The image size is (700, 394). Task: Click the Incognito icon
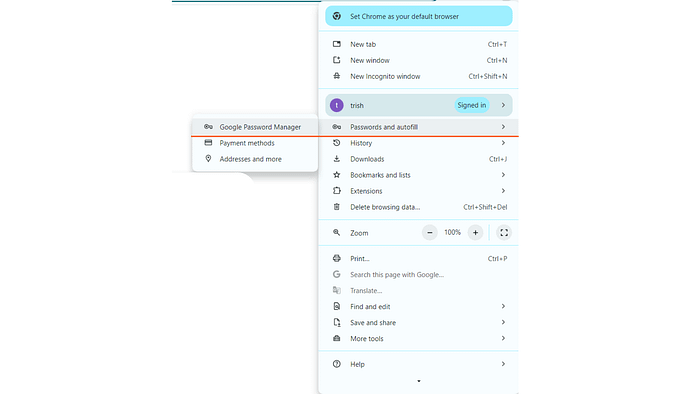[337, 76]
